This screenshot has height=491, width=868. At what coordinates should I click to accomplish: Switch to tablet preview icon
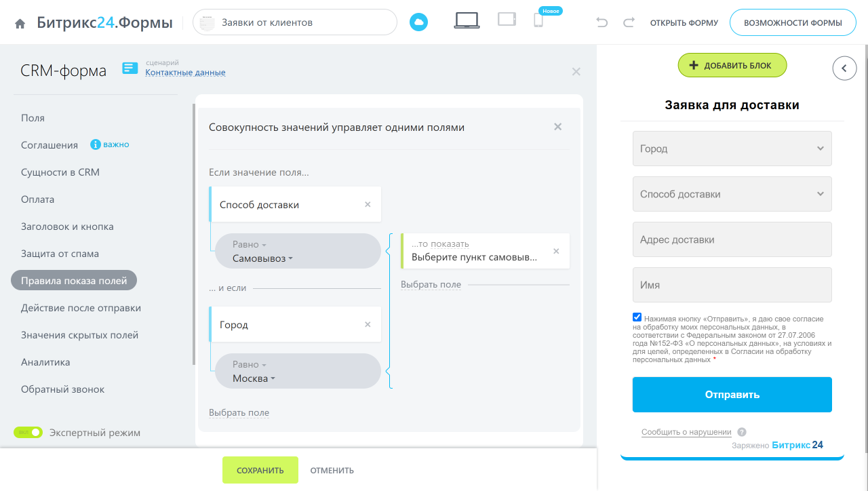pos(507,20)
